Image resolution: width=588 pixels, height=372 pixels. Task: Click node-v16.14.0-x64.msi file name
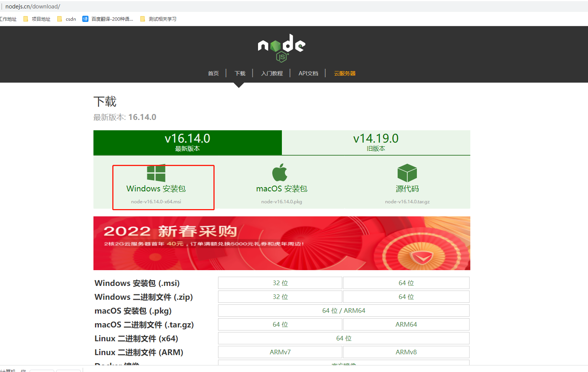(x=156, y=202)
